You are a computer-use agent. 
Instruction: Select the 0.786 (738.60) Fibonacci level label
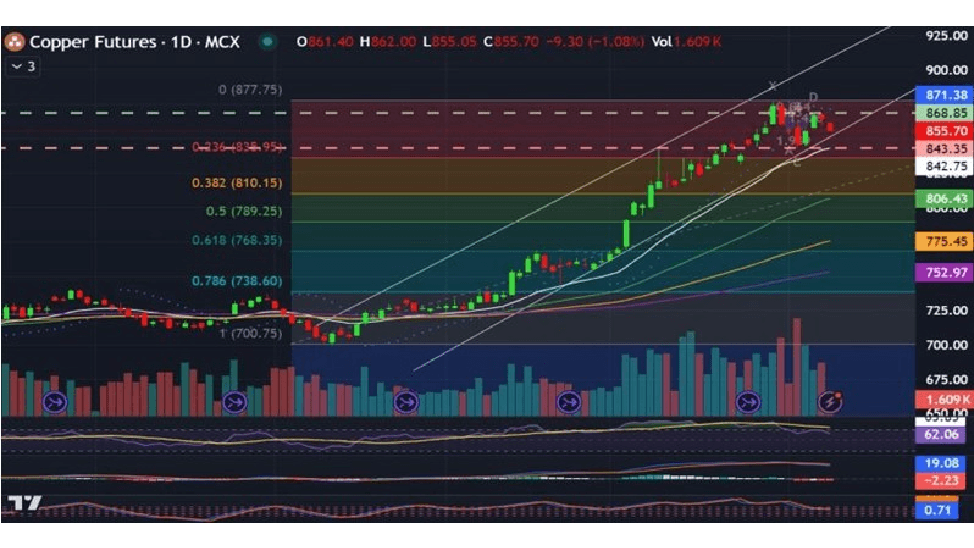click(x=237, y=281)
